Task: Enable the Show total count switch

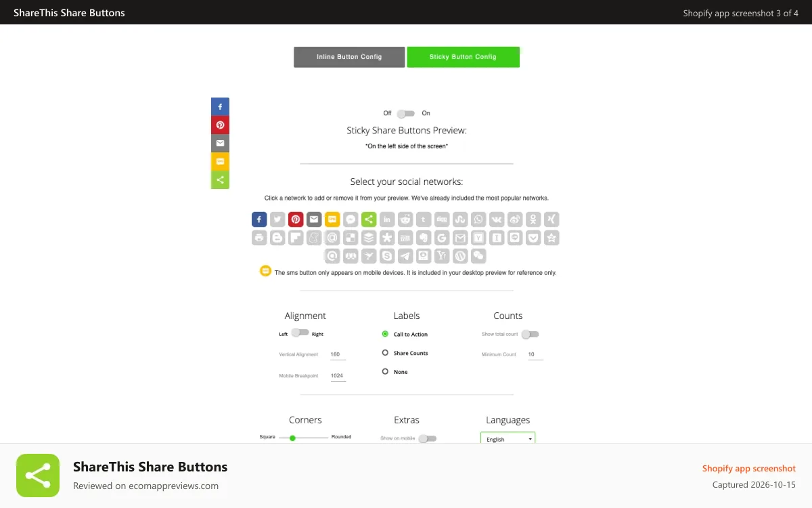Action: 530,334
